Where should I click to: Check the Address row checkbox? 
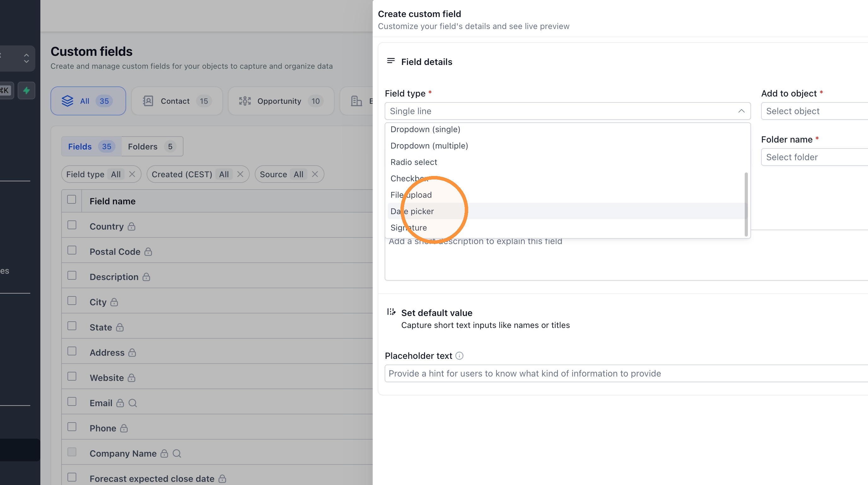coord(72,352)
